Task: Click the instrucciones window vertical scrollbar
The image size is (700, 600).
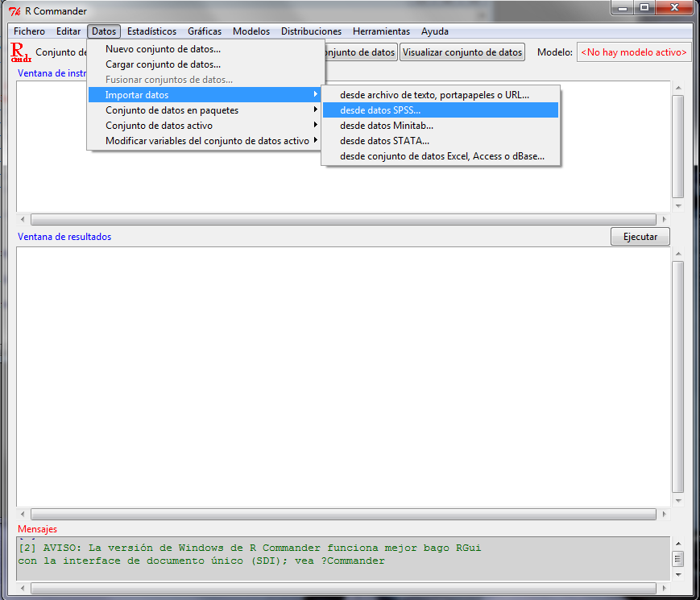Action: tap(678, 146)
